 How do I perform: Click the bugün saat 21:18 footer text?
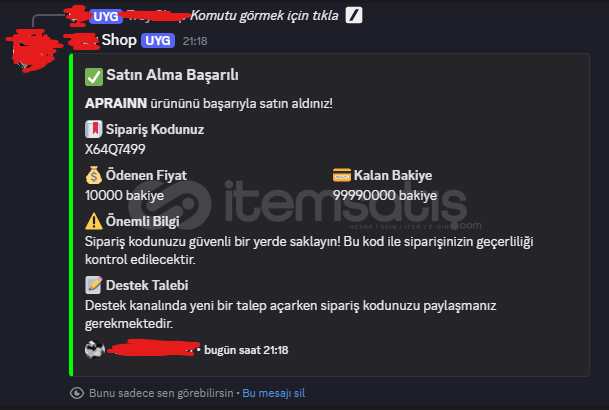tap(246, 350)
